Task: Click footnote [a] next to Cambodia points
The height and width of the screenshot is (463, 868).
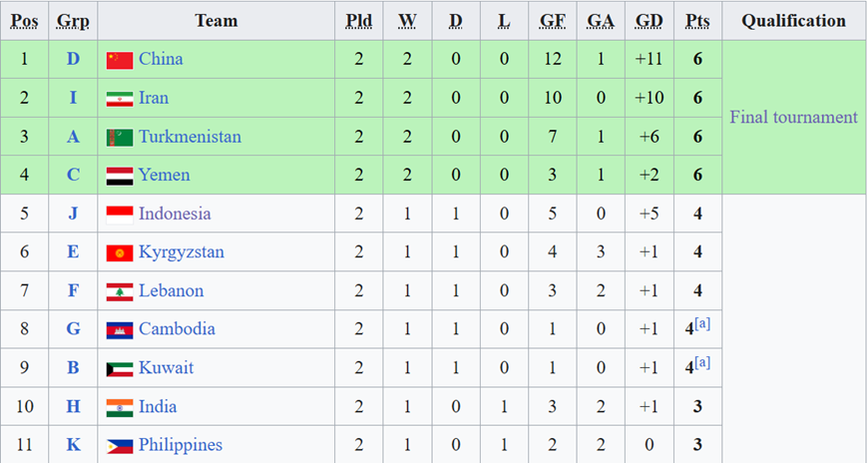Action: click(702, 324)
